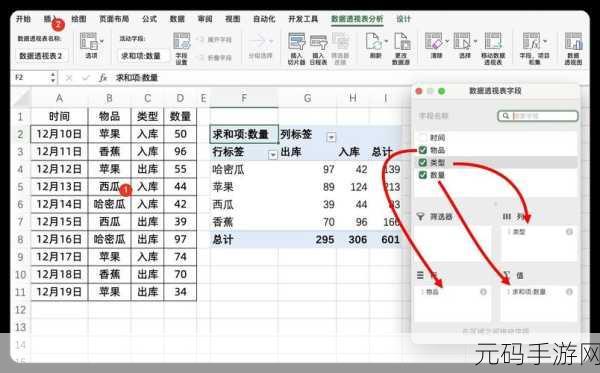This screenshot has width=600, height=373.
Task: Uncheck the 数量 field checkbox
Action: 423,175
